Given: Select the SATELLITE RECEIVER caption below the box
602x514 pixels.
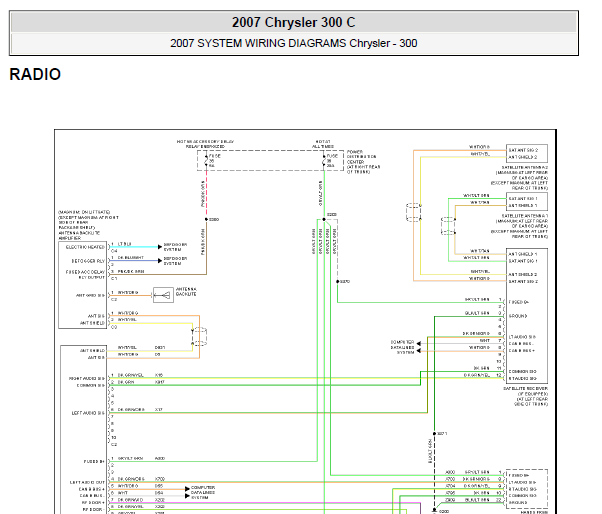Looking at the screenshot, I should coord(526,396).
